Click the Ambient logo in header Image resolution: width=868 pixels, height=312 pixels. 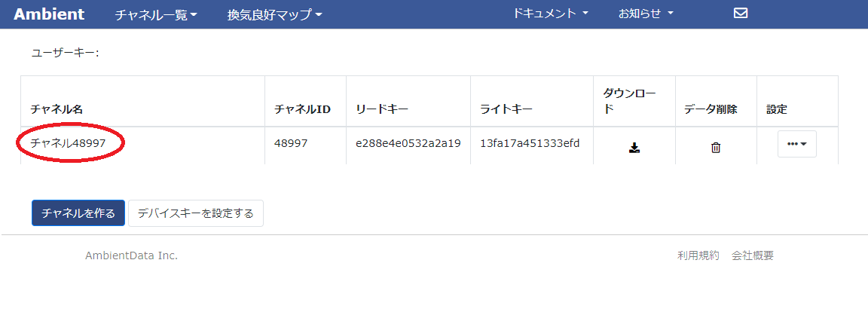(49, 14)
